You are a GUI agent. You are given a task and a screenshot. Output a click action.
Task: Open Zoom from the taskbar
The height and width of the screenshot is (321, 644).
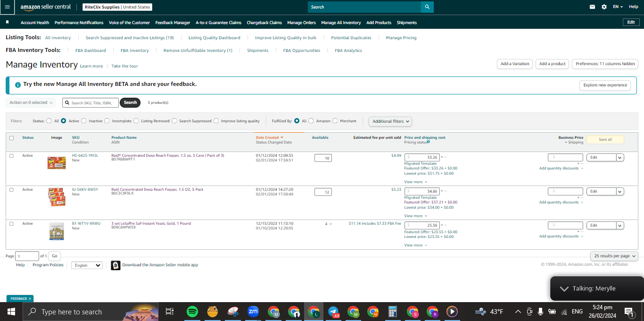pos(253,312)
